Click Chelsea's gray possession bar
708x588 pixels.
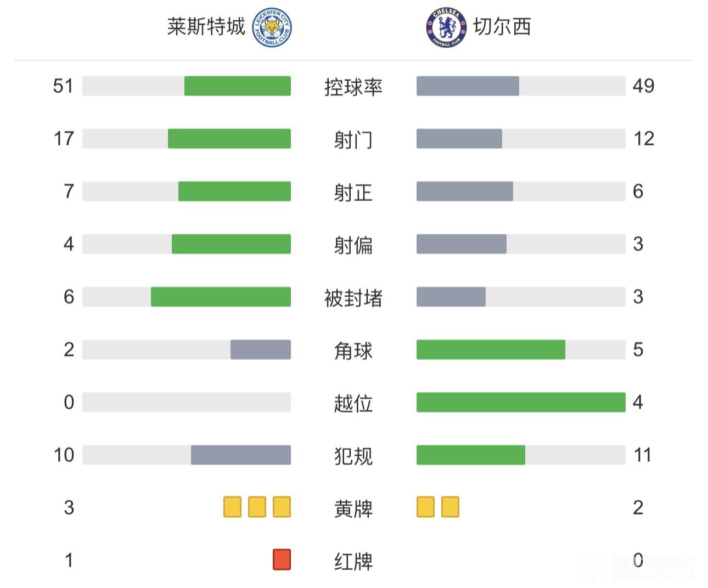click(468, 86)
